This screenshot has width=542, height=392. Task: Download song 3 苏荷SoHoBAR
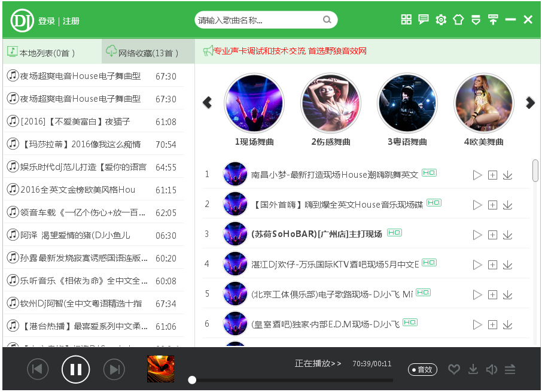tap(507, 235)
